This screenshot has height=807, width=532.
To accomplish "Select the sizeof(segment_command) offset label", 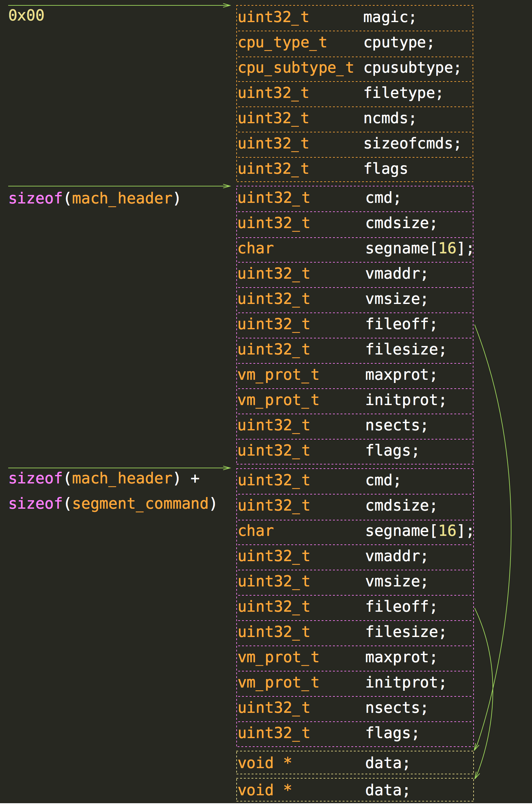I will (x=112, y=504).
